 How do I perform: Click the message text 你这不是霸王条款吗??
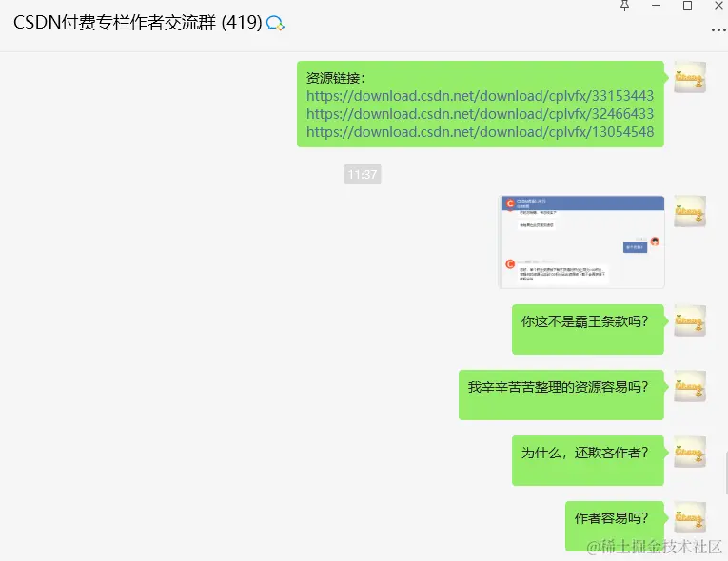click(x=584, y=321)
